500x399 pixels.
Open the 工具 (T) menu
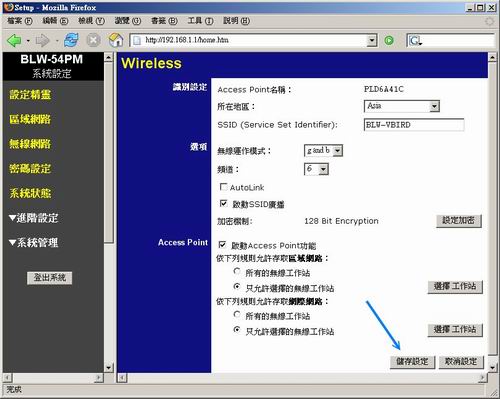pyautogui.click(x=200, y=21)
